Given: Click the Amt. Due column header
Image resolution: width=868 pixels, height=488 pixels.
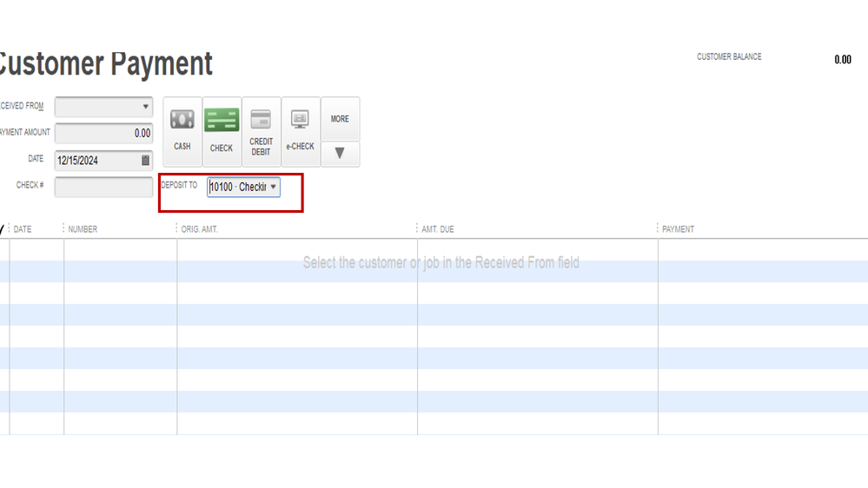Looking at the screenshot, I should 438,229.
